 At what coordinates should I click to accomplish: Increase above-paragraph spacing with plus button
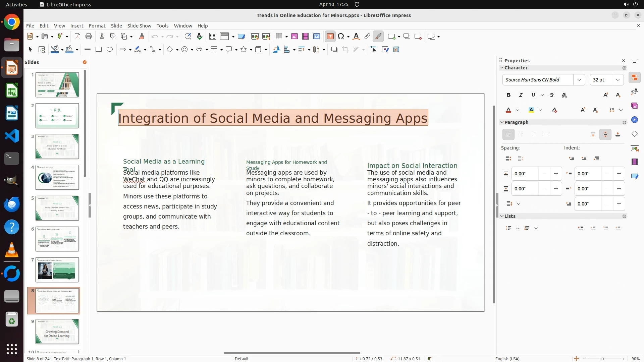click(x=556, y=174)
